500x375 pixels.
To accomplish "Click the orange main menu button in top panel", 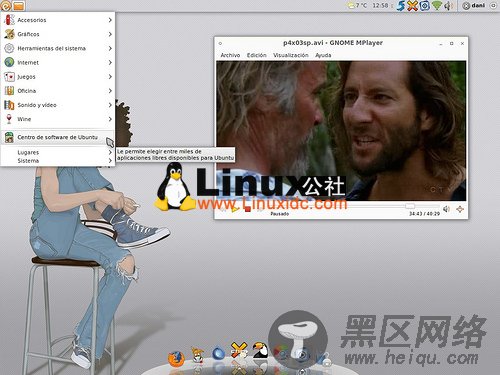I will [6, 5].
